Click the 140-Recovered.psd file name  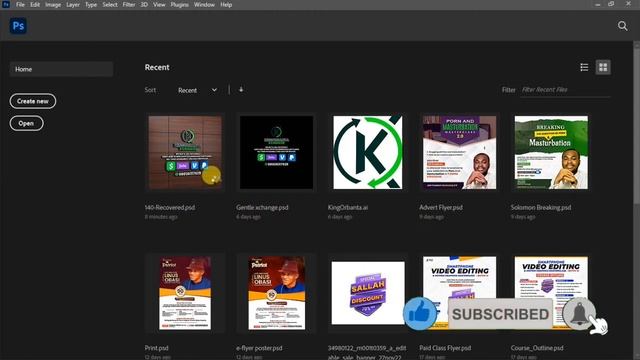point(170,207)
